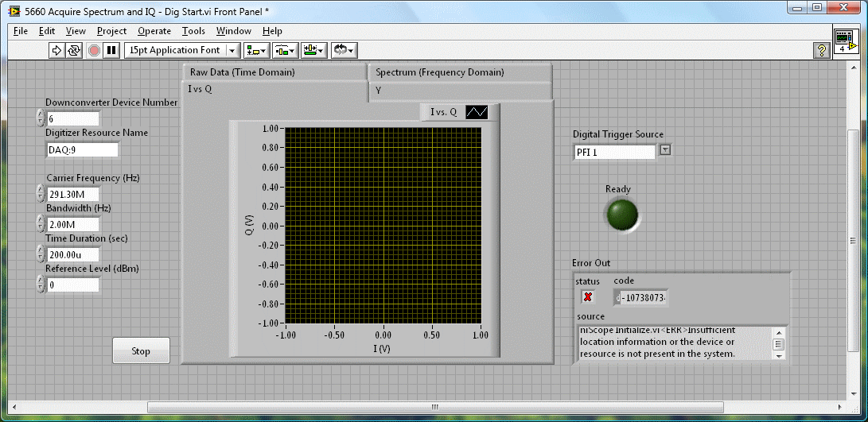Click the Digital Trigger Source label
868x422 pixels.
click(618, 134)
